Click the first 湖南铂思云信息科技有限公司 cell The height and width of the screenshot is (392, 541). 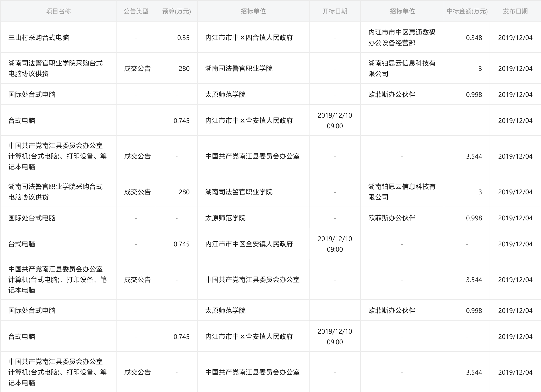[402, 68]
